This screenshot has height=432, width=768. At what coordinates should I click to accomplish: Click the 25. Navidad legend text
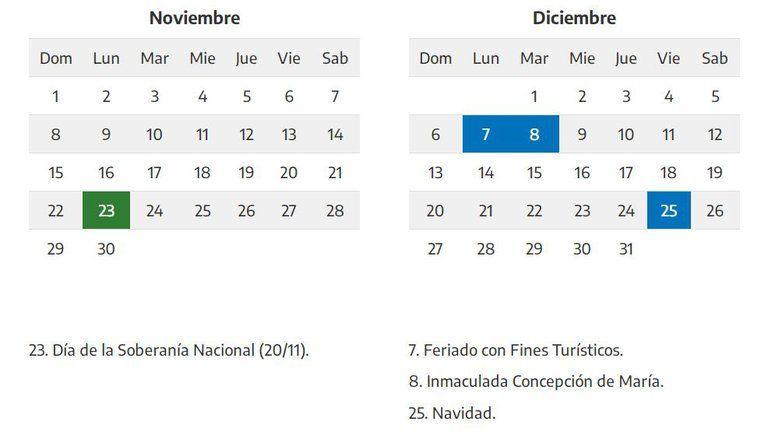(452, 412)
